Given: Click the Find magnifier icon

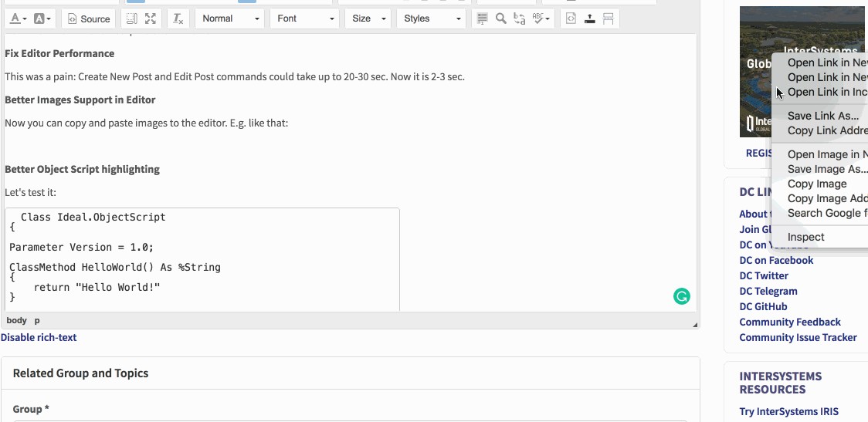Looking at the screenshot, I should click(501, 19).
